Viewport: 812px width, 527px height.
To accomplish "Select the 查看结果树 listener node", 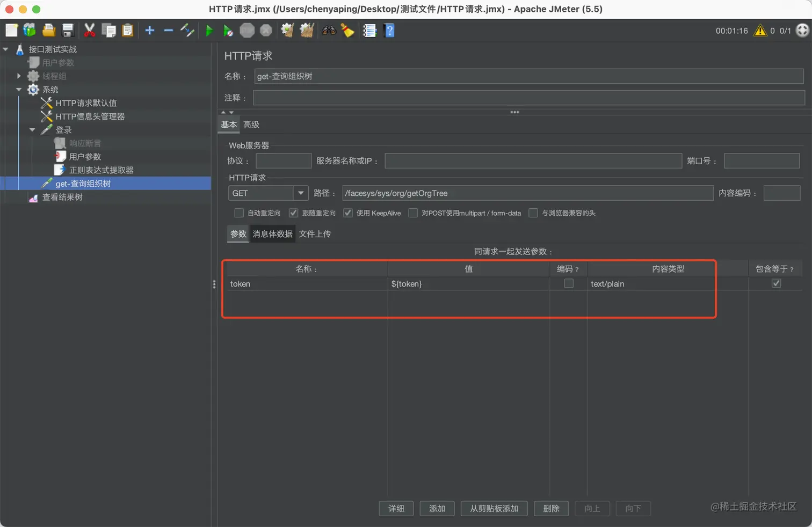I will point(62,197).
